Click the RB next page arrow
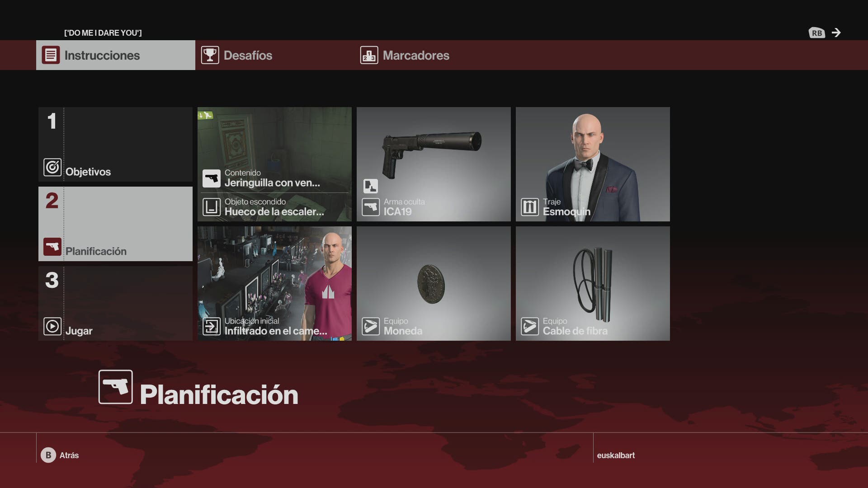This screenshot has width=868, height=488. coord(836,33)
